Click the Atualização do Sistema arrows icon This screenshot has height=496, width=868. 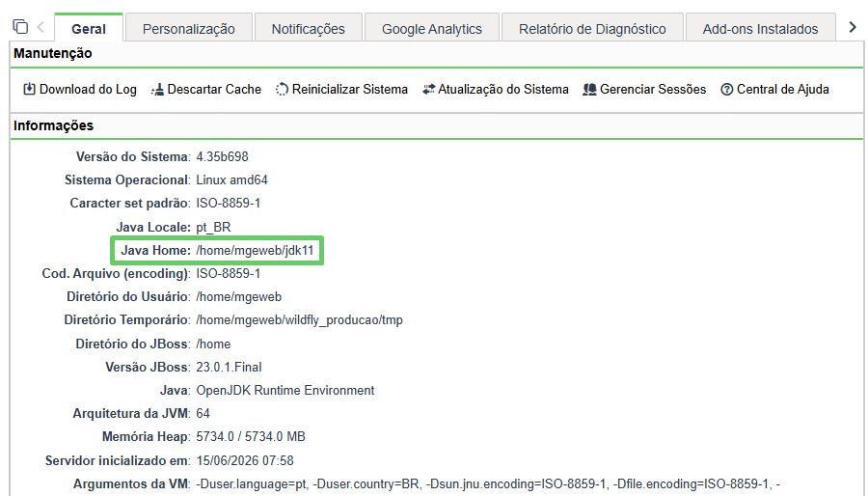tap(428, 89)
